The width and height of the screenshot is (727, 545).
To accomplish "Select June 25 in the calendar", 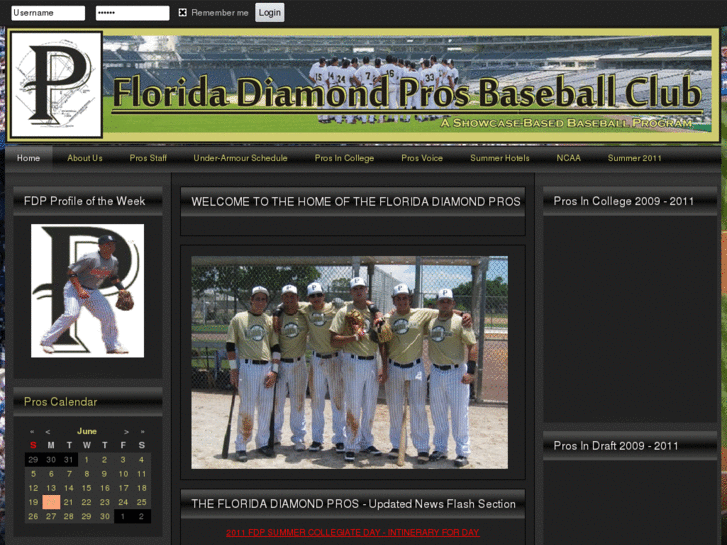I will coord(141,502).
